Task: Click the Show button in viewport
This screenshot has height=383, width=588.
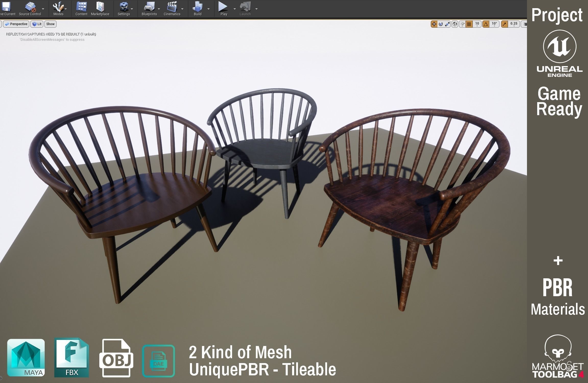Action: tap(50, 24)
